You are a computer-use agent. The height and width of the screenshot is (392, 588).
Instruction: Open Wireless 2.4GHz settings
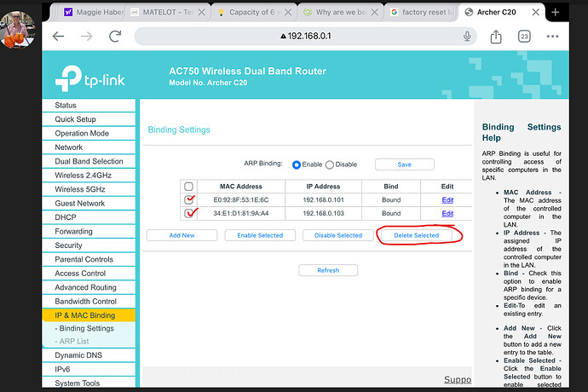click(x=89, y=176)
